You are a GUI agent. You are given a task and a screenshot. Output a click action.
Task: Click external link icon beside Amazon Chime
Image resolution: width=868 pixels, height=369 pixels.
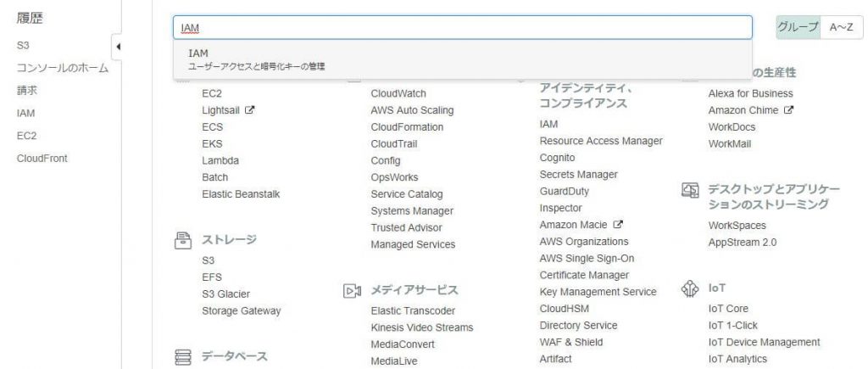789,109
